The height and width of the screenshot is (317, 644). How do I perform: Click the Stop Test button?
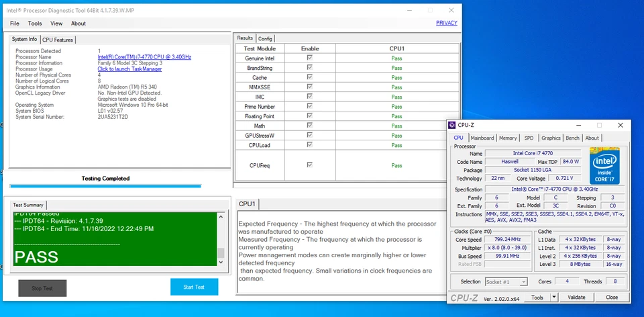pyautogui.click(x=42, y=288)
